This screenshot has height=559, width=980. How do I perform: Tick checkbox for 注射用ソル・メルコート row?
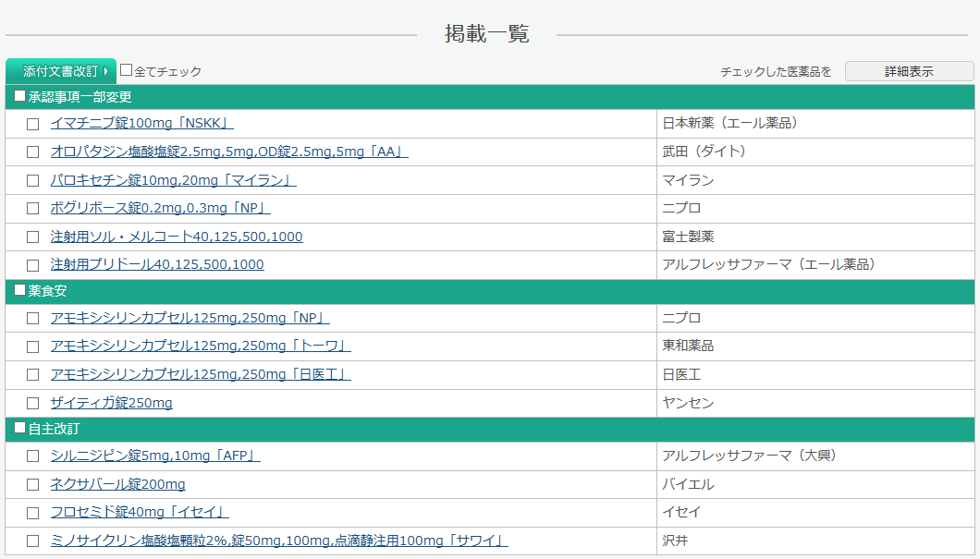(x=33, y=237)
